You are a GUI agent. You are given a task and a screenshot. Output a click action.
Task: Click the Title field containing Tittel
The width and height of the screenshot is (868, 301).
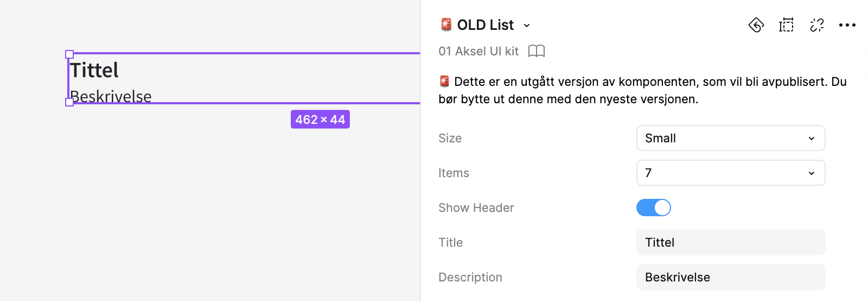pos(730,242)
